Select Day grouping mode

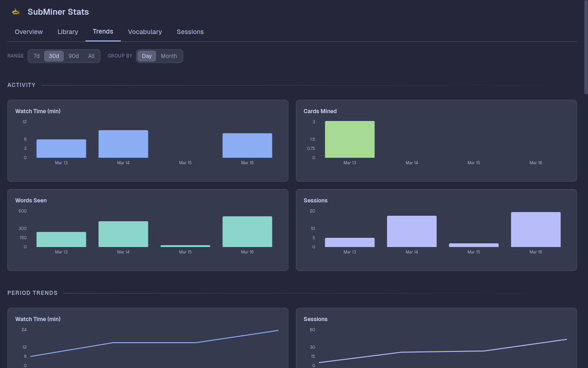point(147,56)
